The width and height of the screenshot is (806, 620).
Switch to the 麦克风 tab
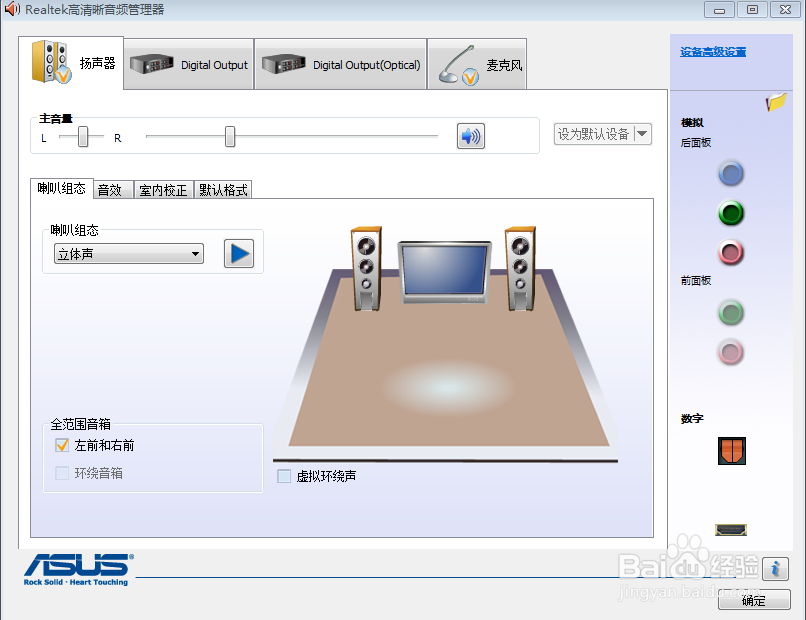tap(477, 63)
